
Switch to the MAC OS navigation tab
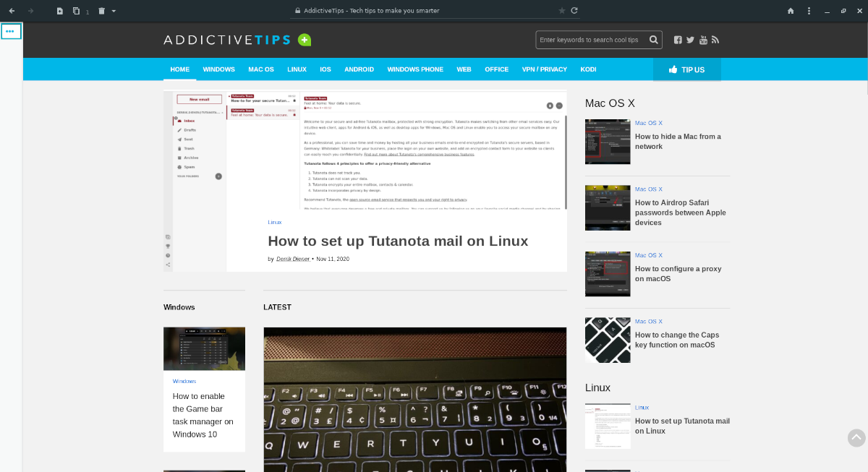(260, 69)
